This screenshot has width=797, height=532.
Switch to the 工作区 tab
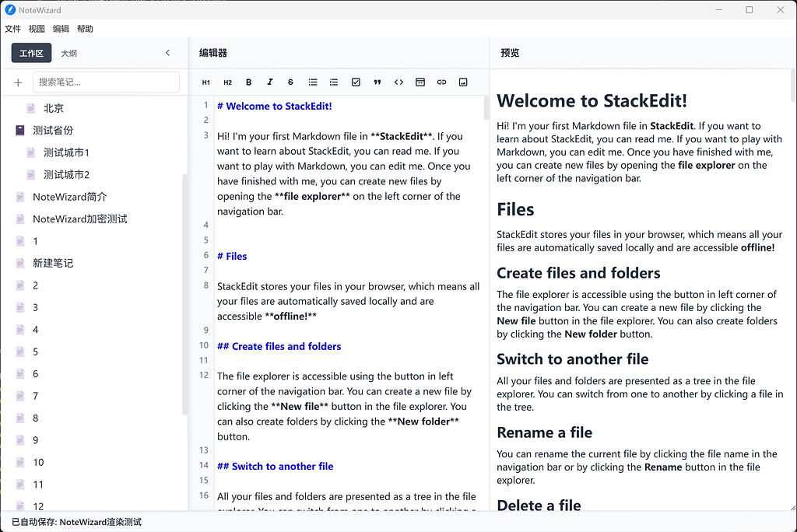31,53
